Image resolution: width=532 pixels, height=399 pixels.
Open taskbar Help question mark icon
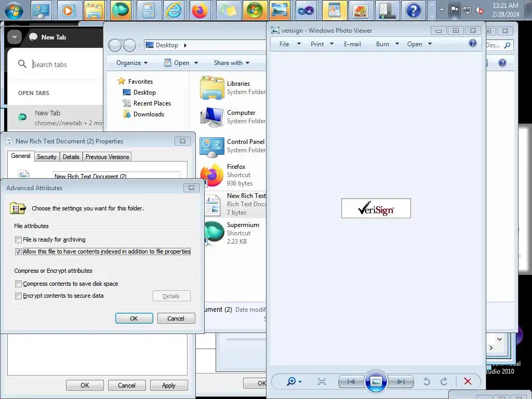(413, 10)
